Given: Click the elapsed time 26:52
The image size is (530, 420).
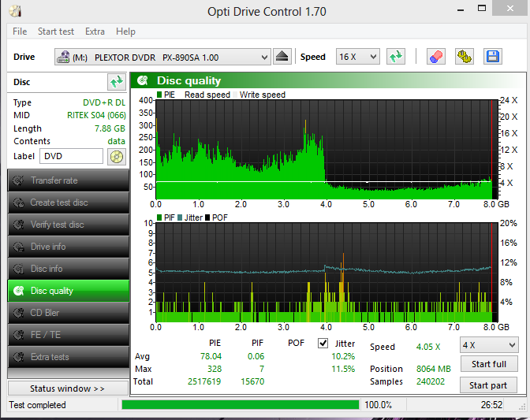Looking at the screenshot, I should point(491,405).
